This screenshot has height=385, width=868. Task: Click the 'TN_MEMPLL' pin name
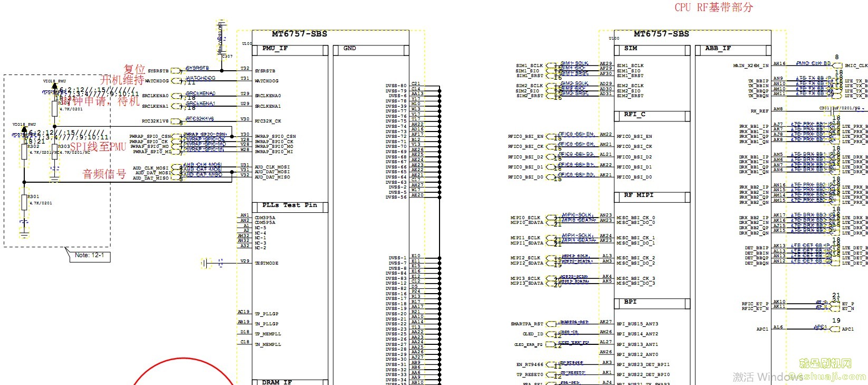[x=268, y=344]
